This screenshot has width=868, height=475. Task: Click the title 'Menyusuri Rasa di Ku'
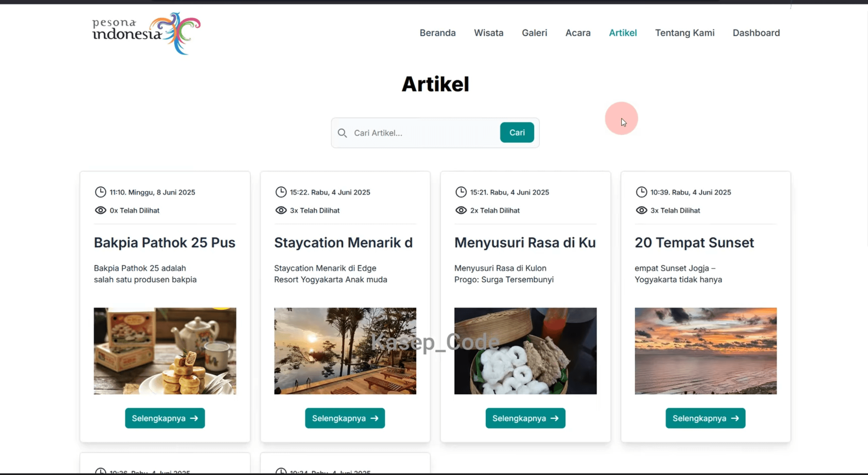[x=525, y=243]
